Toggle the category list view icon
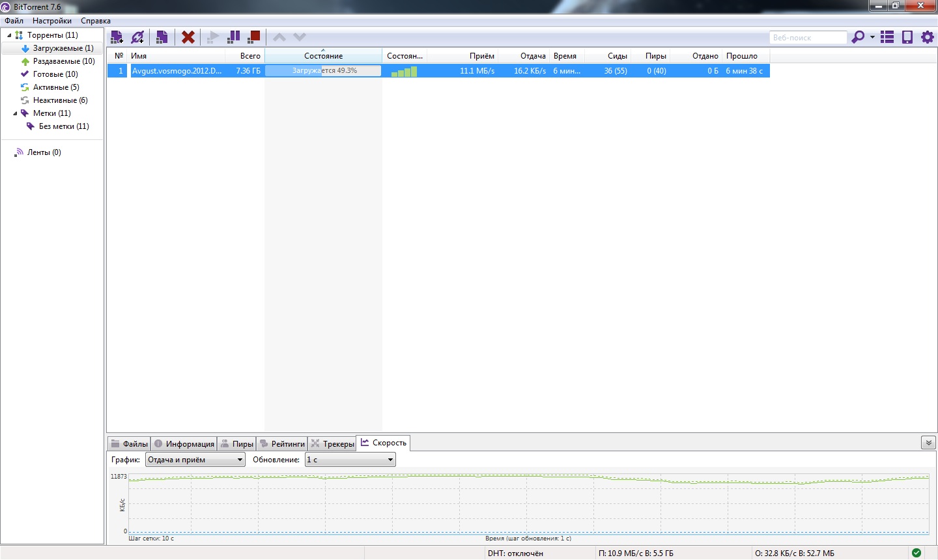 (x=887, y=37)
